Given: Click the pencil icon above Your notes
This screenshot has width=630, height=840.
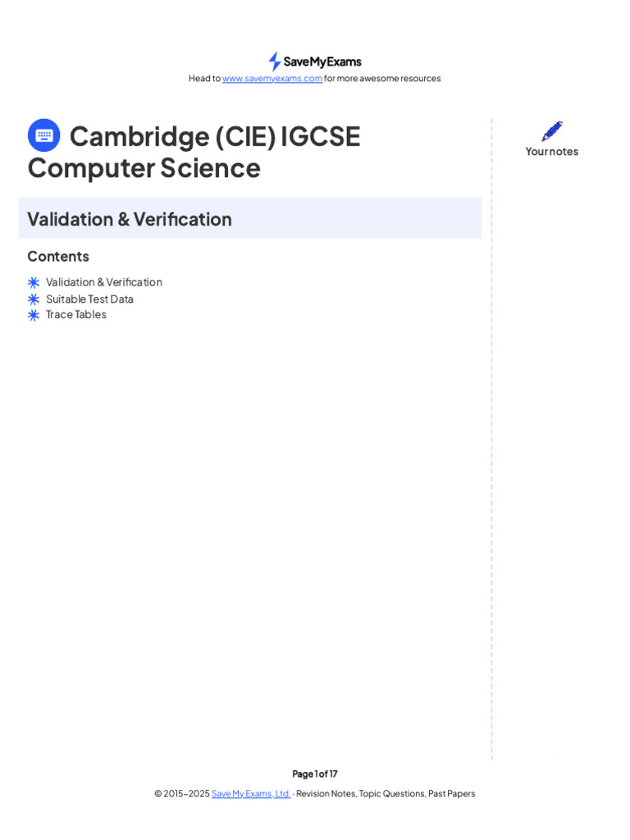Looking at the screenshot, I should [552, 131].
